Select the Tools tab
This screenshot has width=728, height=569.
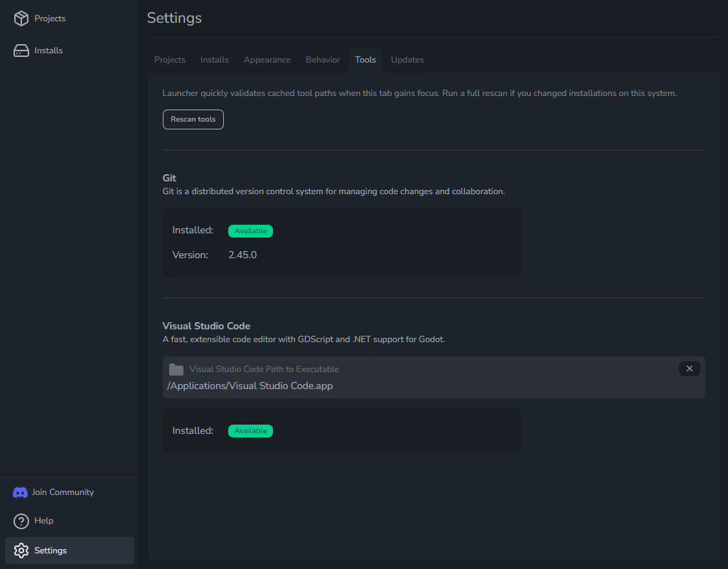point(365,60)
